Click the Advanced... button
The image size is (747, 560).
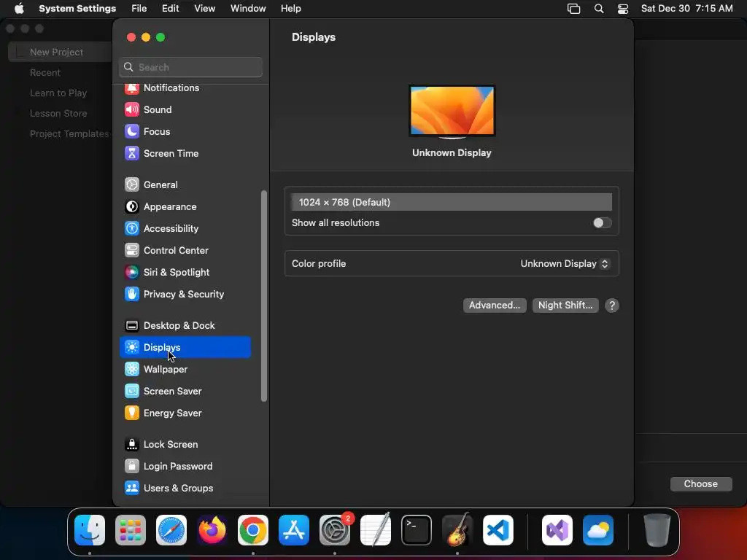point(495,306)
